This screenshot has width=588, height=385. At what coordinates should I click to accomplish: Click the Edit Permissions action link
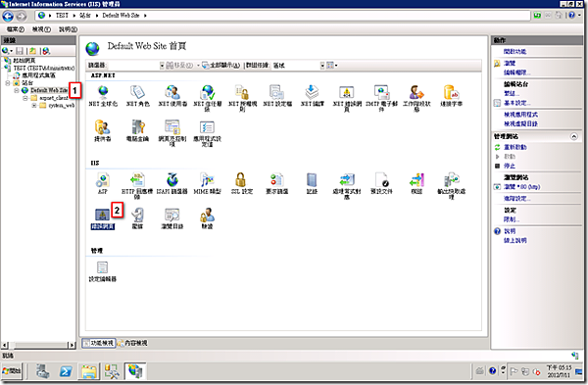tap(517, 72)
